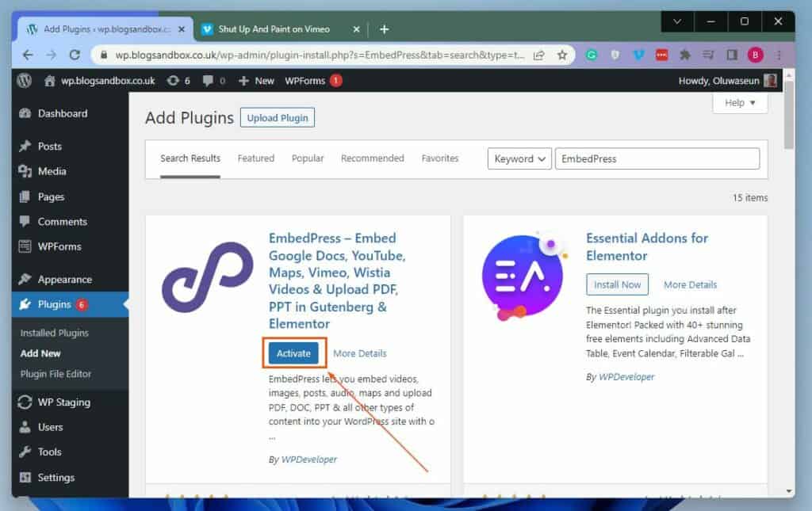Click the WordPress logo in admin bar
Viewport: 812px width, 511px height.
25,81
